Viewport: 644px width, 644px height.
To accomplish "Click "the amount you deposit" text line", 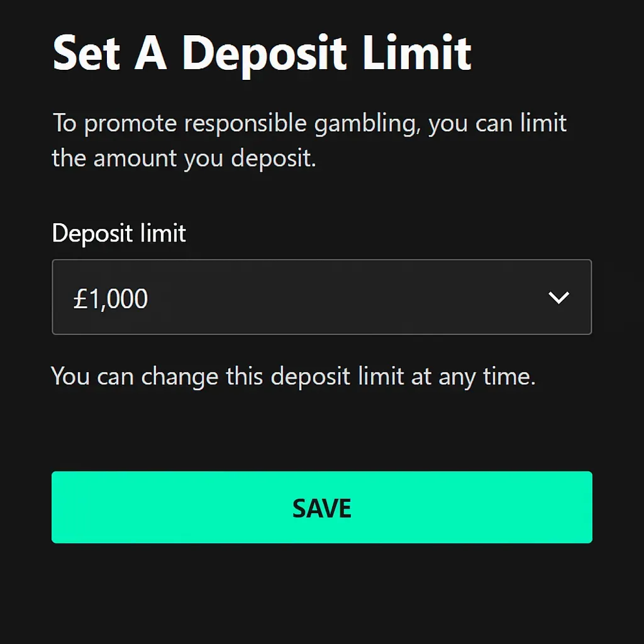I will click(183, 158).
